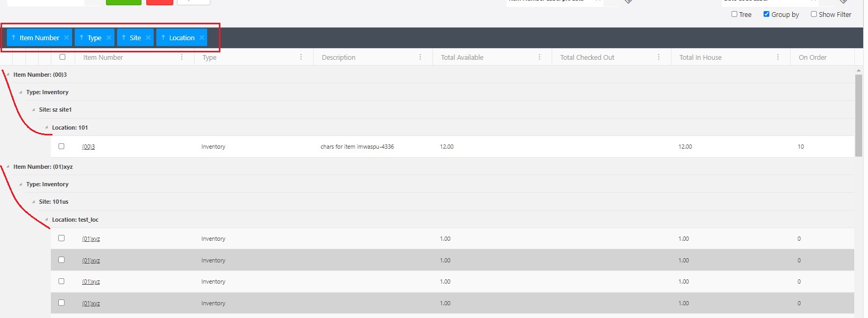Open the third (01)xyz item link
Viewport: 868px width, 318px height.
click(x=91, y=281)
